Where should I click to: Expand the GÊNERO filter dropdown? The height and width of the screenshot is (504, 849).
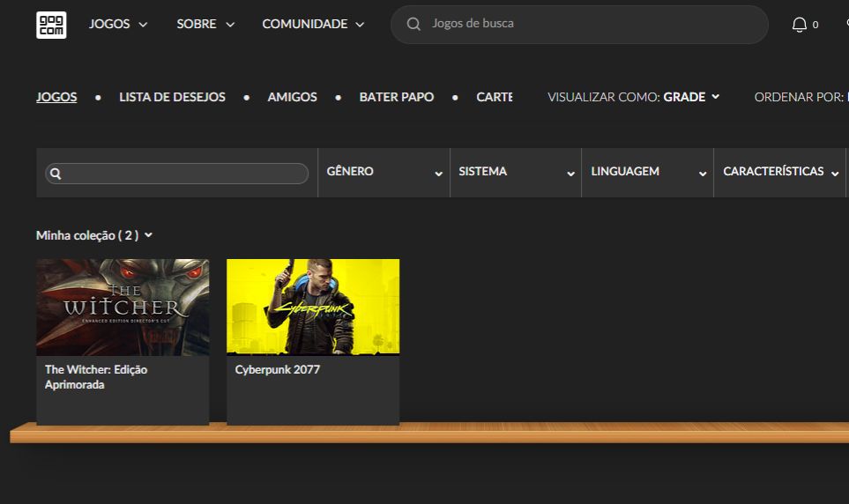[384, 172]
